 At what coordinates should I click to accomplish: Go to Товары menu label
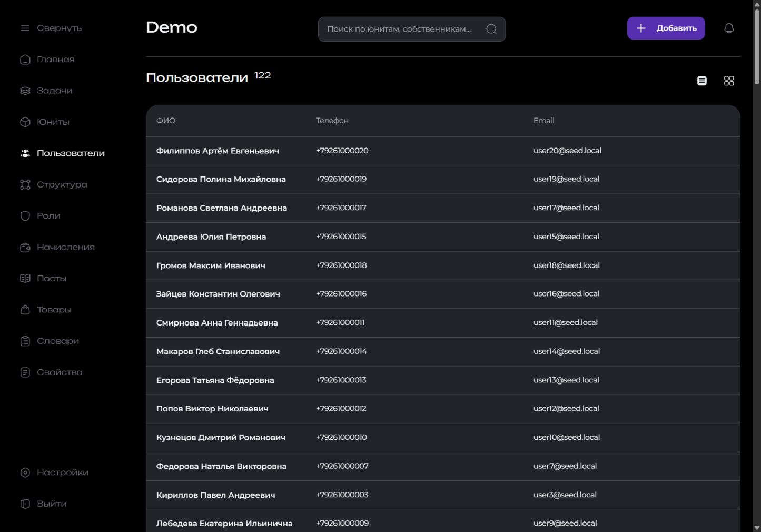(x=54, y=310)
